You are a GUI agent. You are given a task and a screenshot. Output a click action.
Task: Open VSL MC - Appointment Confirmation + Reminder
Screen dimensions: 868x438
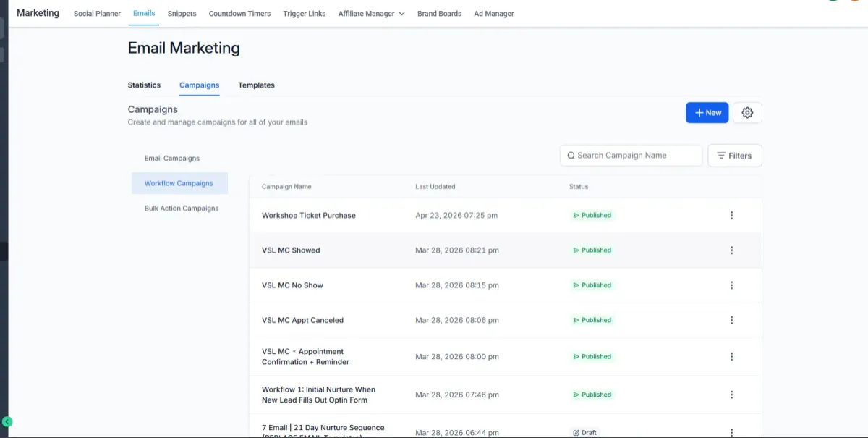click(x=305, y=357)
